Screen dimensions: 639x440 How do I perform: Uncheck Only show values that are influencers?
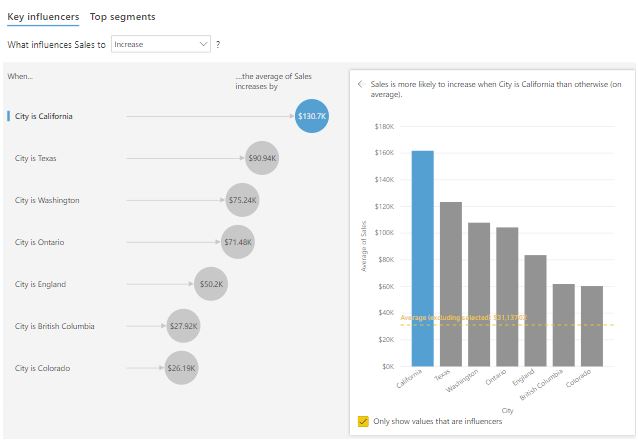pos(363,421)
